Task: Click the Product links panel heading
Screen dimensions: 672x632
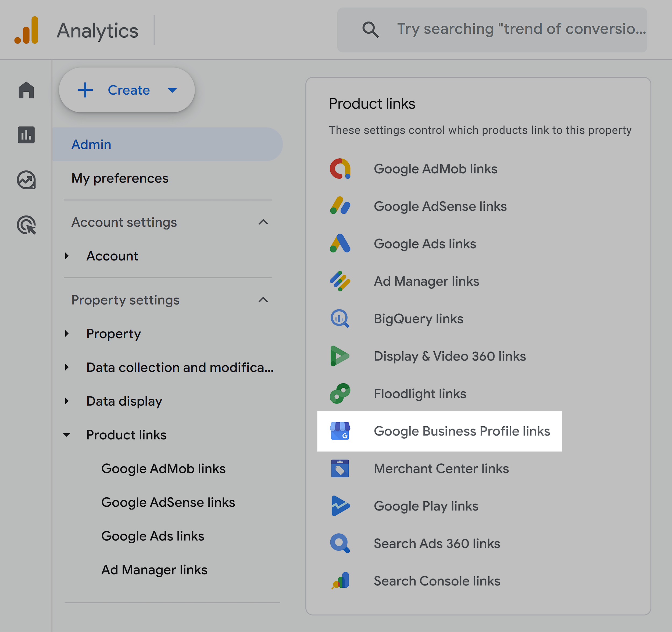Action: coord(372,103)
